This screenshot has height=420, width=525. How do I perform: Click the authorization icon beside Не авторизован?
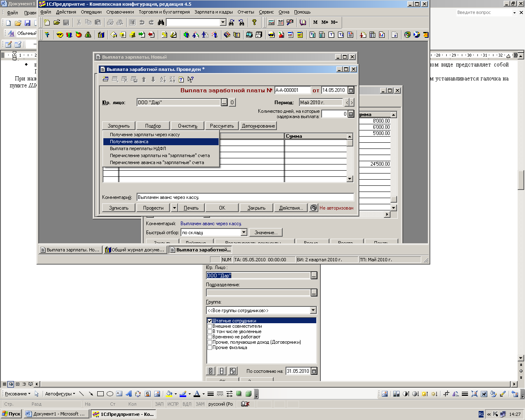pos(314,208)
